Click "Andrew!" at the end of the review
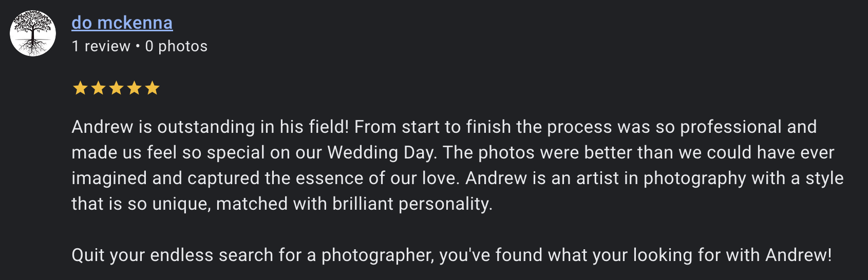 click(x=798, y=255)
